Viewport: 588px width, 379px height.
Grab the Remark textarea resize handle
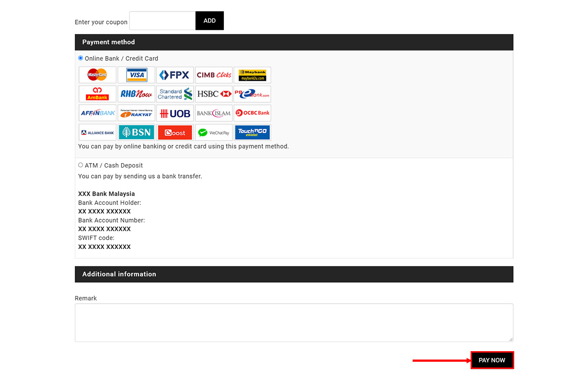click(x=510, y=339)
